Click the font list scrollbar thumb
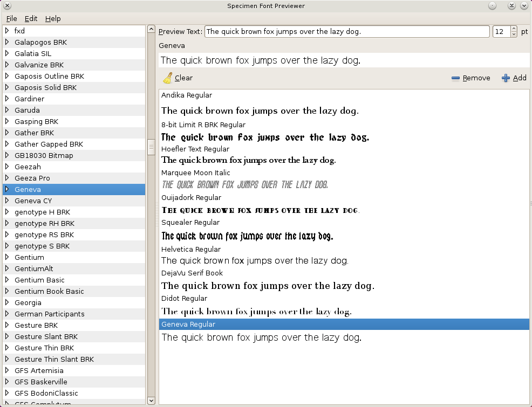This screenshot has width=532, height=407. pos(151,147)
